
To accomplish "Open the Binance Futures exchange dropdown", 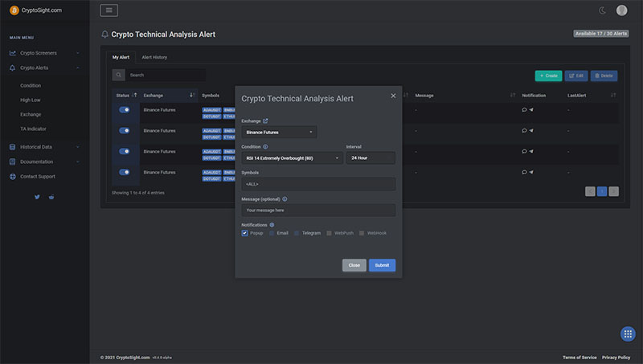I will click(279, 132).
